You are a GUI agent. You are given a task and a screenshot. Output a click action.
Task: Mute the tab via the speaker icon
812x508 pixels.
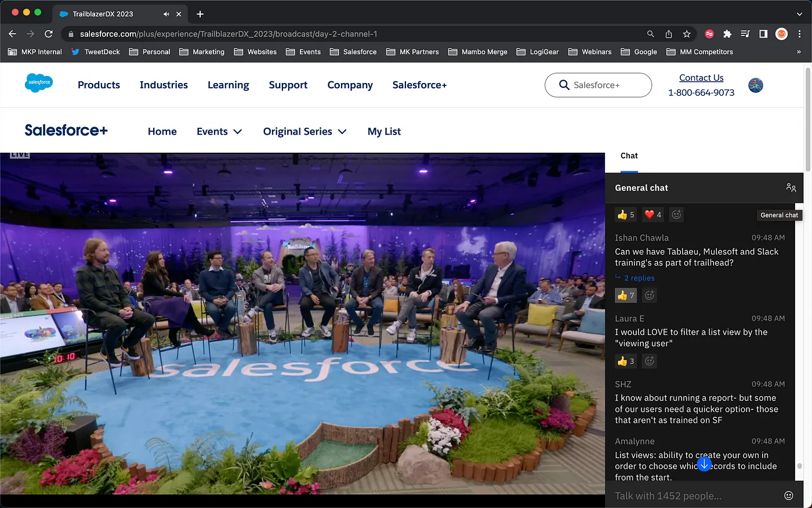[x=166, y=14]
